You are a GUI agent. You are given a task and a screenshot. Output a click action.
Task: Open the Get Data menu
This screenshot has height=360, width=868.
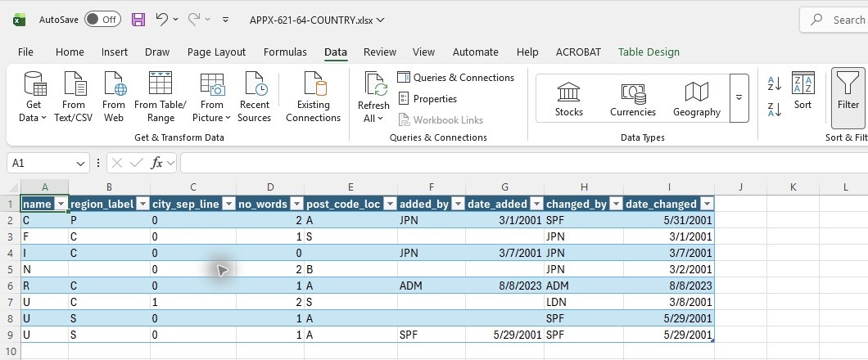[x=34, y=97]
